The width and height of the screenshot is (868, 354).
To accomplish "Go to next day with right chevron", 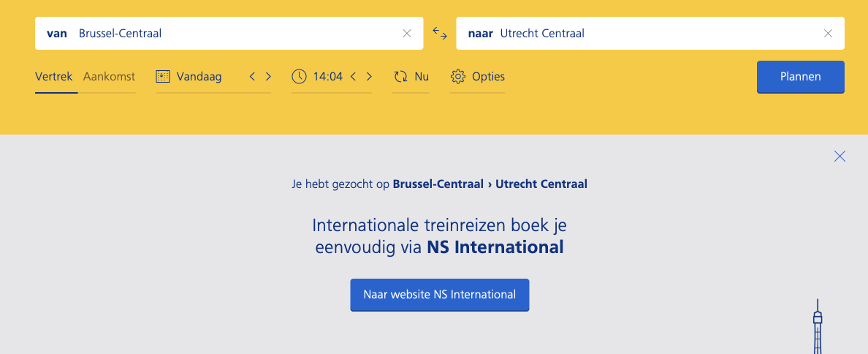I will point(268,77).
